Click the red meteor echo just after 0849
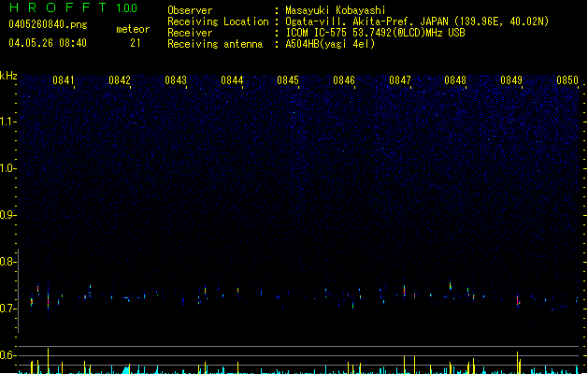 click(518, 300)
